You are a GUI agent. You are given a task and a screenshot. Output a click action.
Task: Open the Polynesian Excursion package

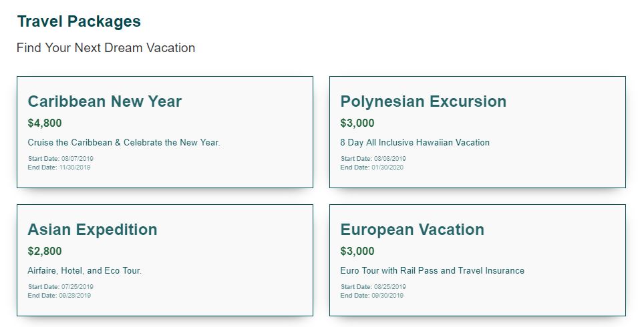coord(423,101)
